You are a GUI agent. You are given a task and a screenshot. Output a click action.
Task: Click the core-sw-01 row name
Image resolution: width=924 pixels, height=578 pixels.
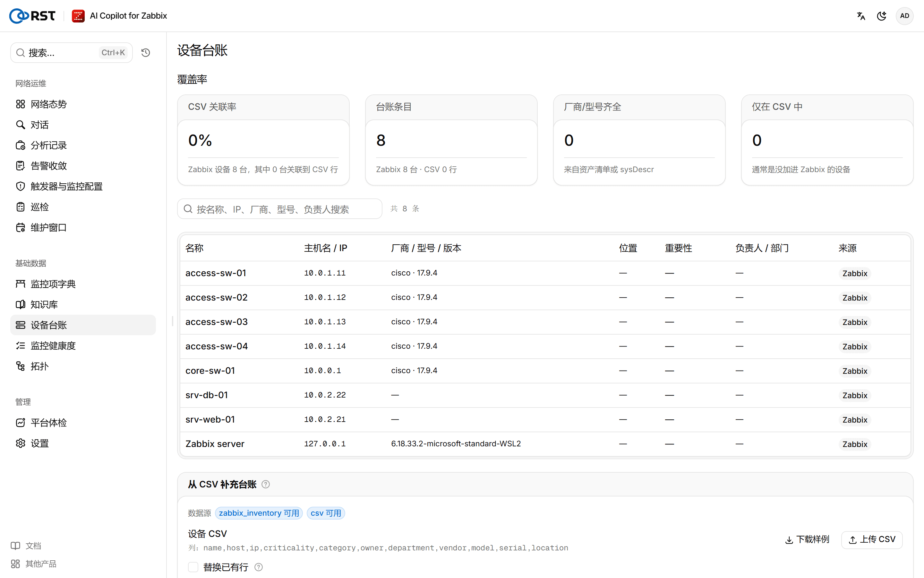[x=210, y=371]
